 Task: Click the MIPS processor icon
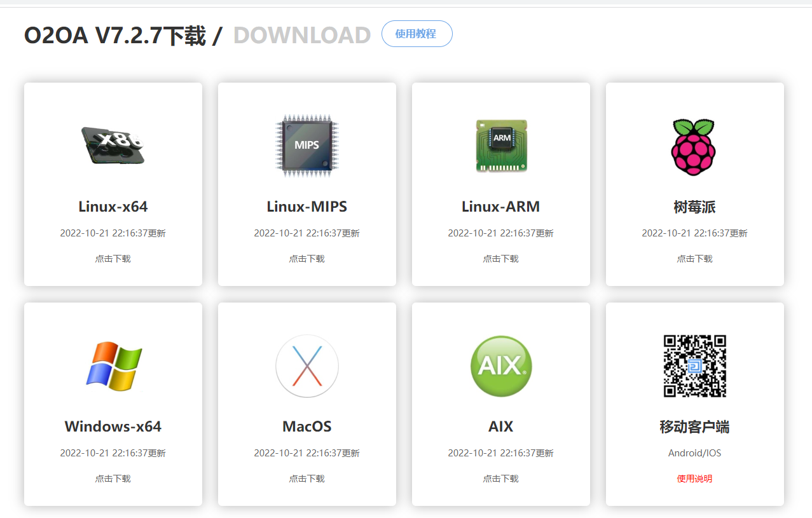[x=307, y=146]
